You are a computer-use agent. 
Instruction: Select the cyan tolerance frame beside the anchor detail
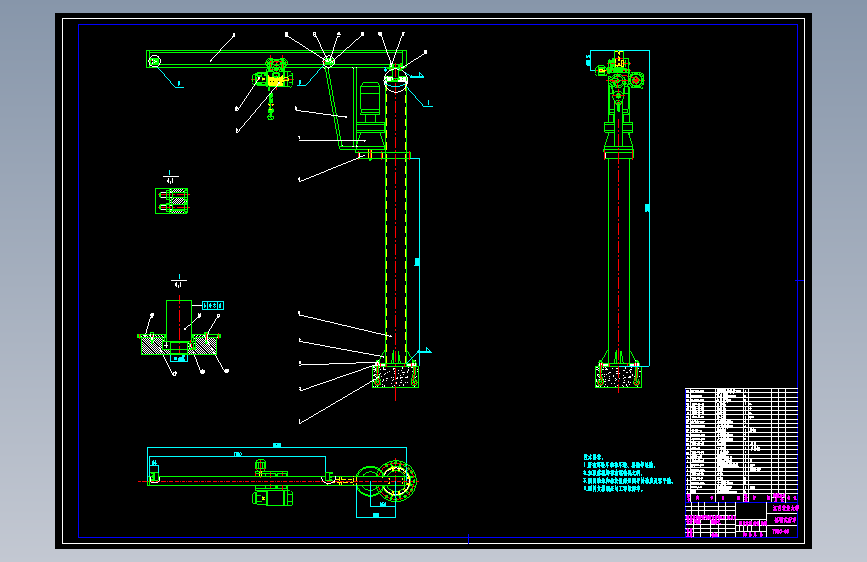213,305
